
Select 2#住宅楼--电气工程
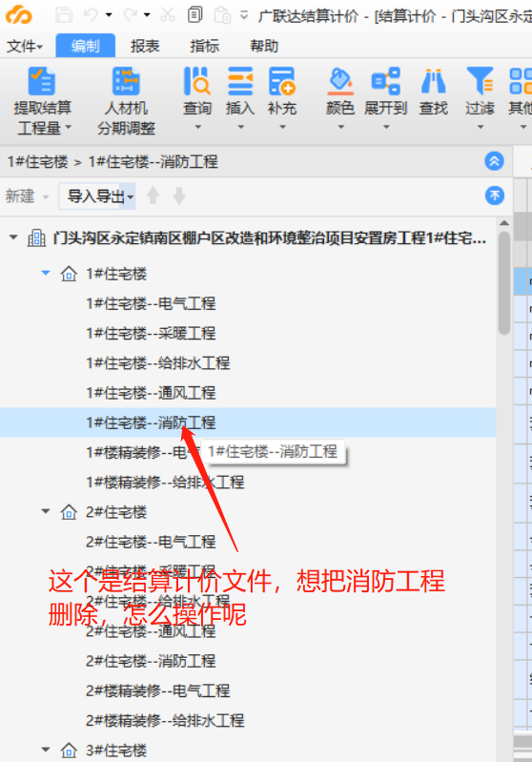151,542
